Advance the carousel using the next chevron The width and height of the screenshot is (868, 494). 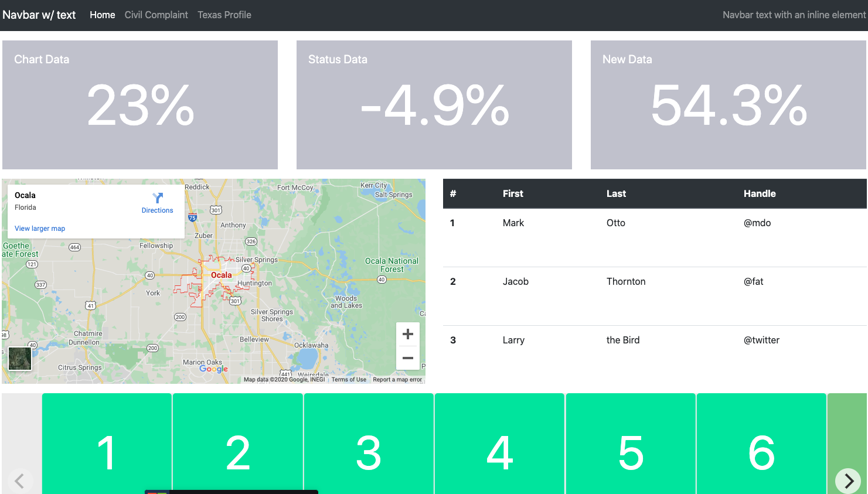[847, 481]
